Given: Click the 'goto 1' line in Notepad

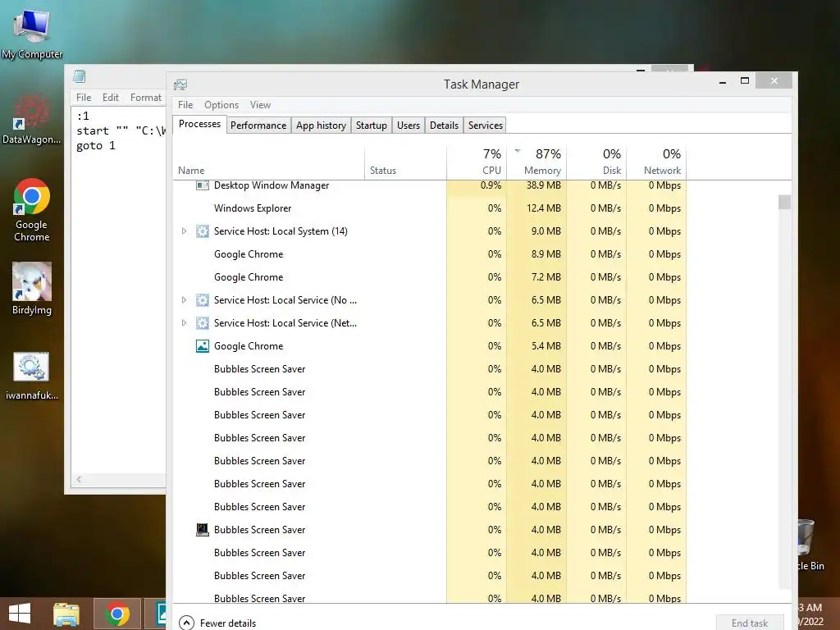Looking at the screenshot, I should point(96,146).
